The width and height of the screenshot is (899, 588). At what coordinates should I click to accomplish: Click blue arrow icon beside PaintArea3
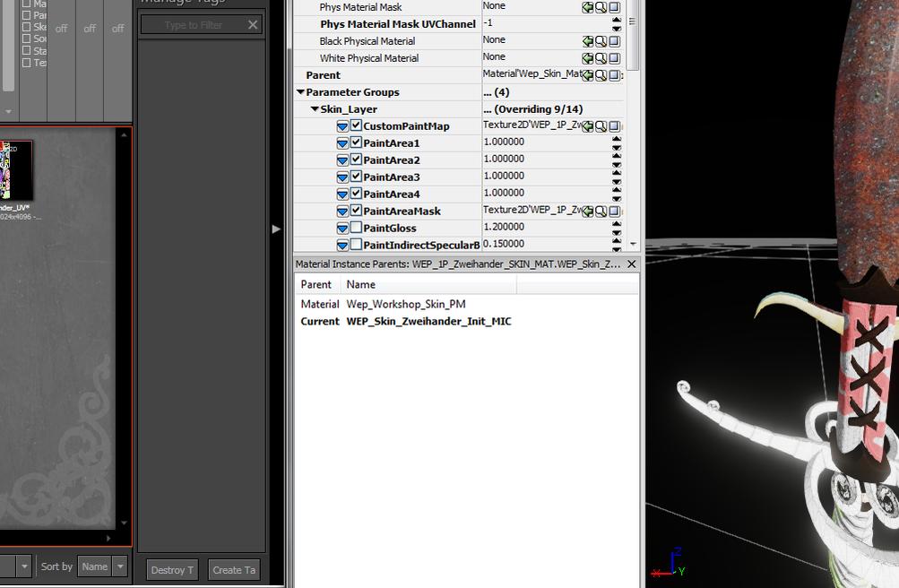click(342, 177)
